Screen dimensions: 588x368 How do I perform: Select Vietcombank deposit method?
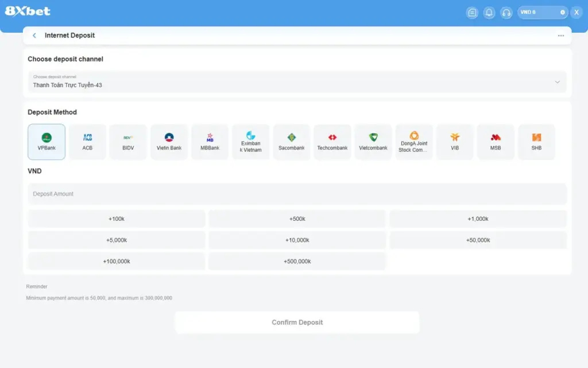pos(373,142)
